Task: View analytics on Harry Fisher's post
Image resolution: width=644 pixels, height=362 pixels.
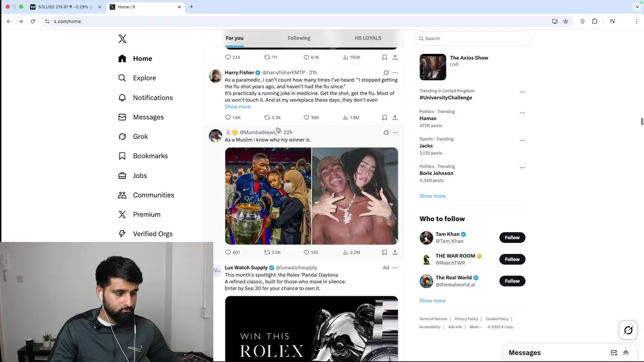Action: (351, 118)
